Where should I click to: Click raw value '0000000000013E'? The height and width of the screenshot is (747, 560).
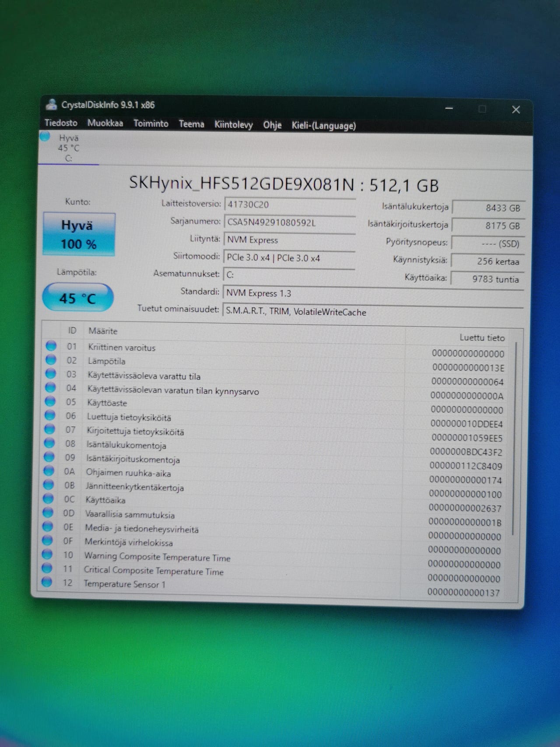[x=468, y=368]
